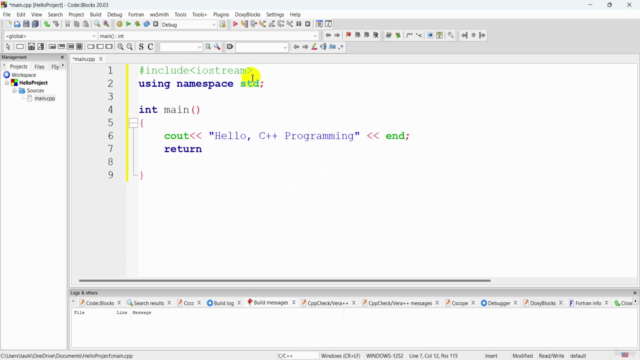Click the green Run arrow icon
640x360 pixels.
pos(128,24)
